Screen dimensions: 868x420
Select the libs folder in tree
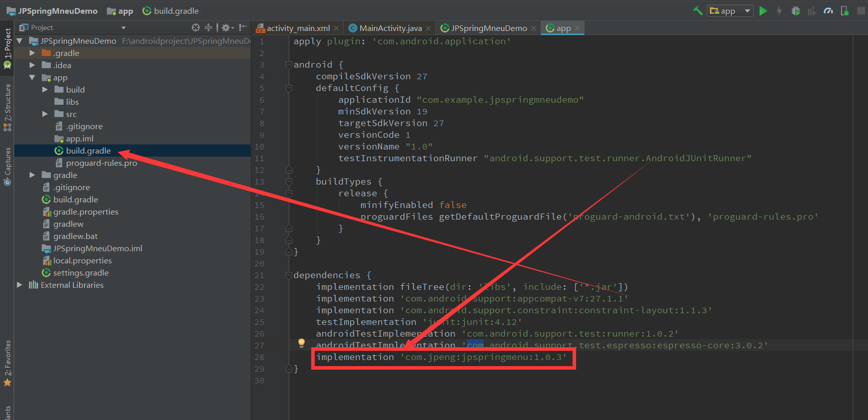pyautogui.click(x=67, y=102)
